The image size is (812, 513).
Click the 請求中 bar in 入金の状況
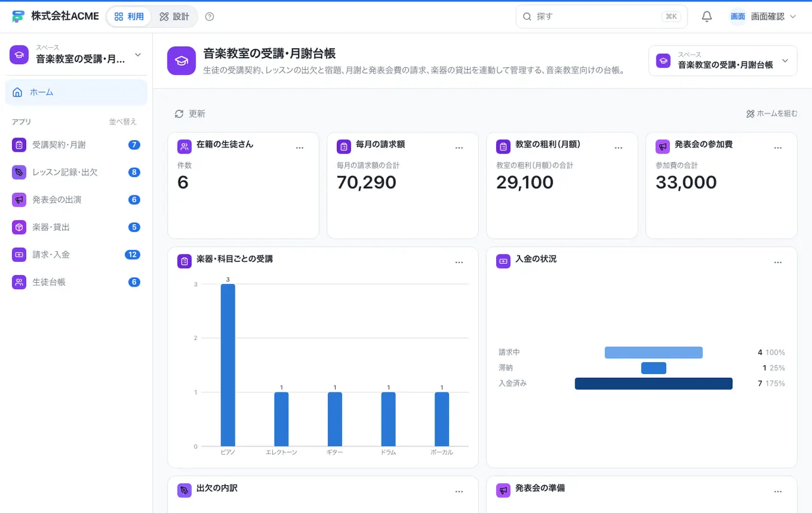tap(653, 353)
